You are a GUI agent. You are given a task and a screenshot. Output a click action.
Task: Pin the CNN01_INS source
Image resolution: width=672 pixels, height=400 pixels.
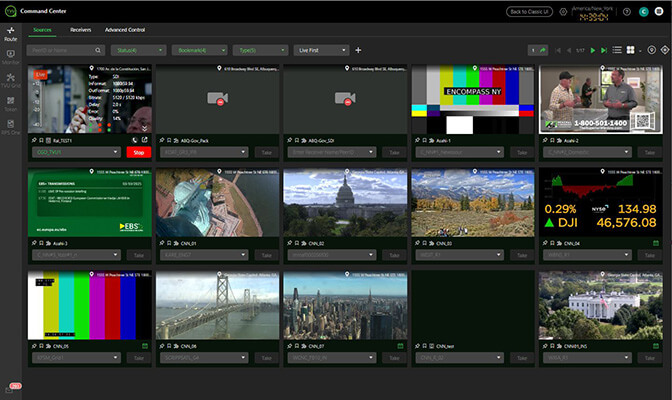pos(545,346)
